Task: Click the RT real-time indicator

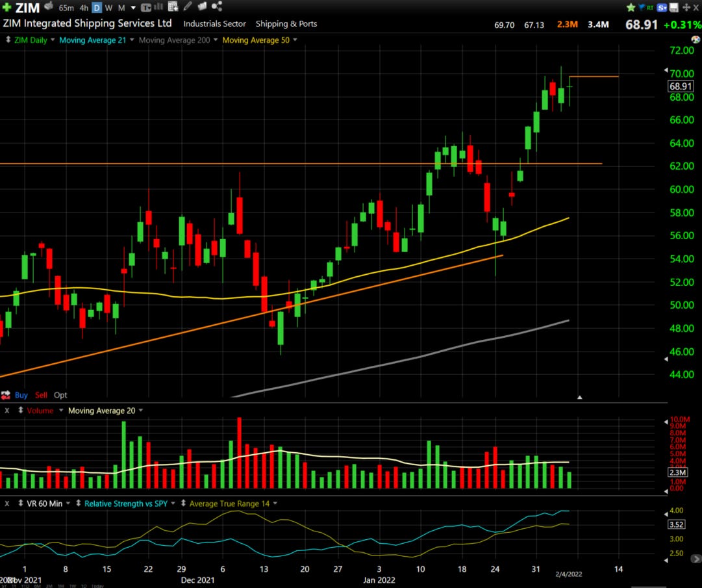Action: [x=650, y=8]
